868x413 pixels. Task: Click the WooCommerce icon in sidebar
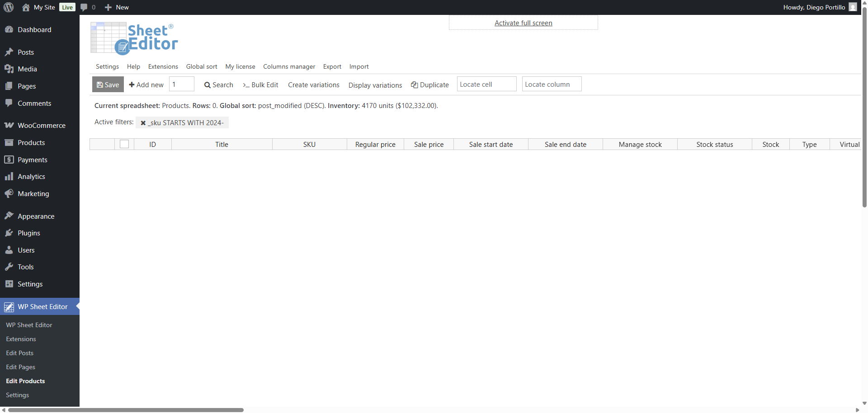pyautogui.click(x=9, y=125)
